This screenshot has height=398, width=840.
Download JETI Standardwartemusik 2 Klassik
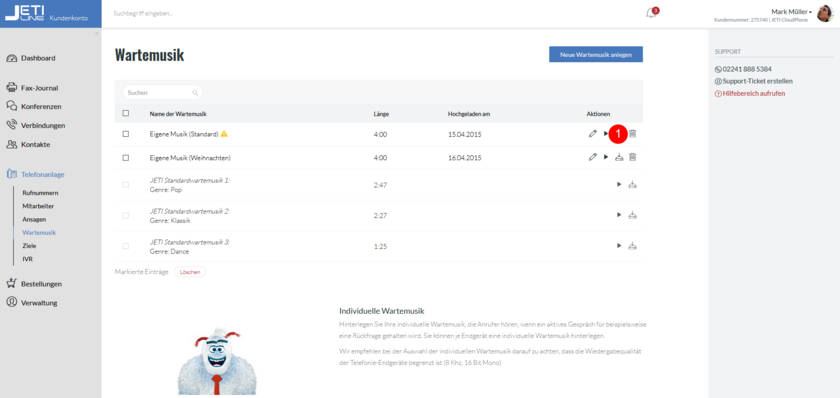(x=633, y=215)
